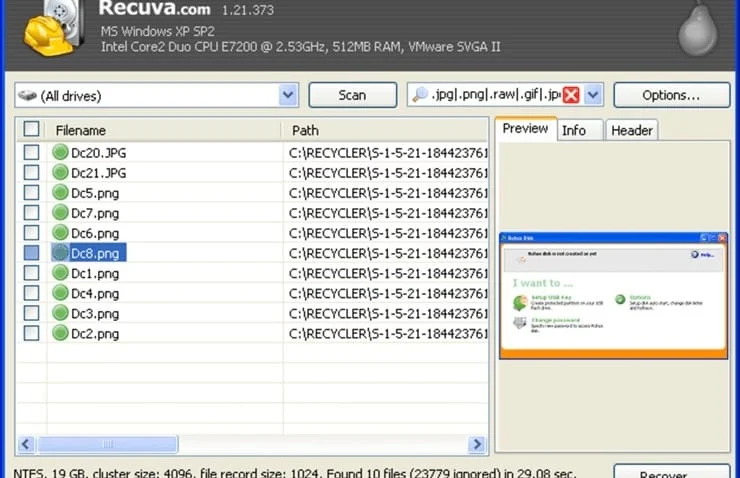
Task: Switch to the Preview tab
Action: 525,128
